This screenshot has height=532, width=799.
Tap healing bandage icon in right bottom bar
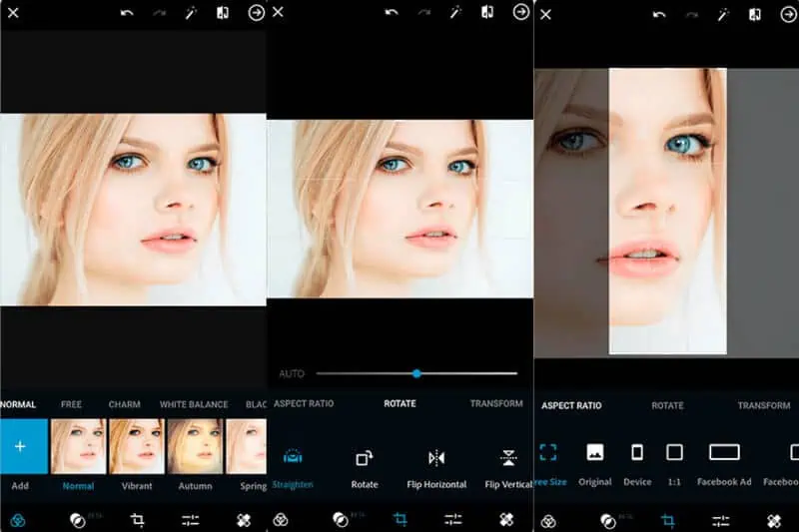tap(773, 521)
